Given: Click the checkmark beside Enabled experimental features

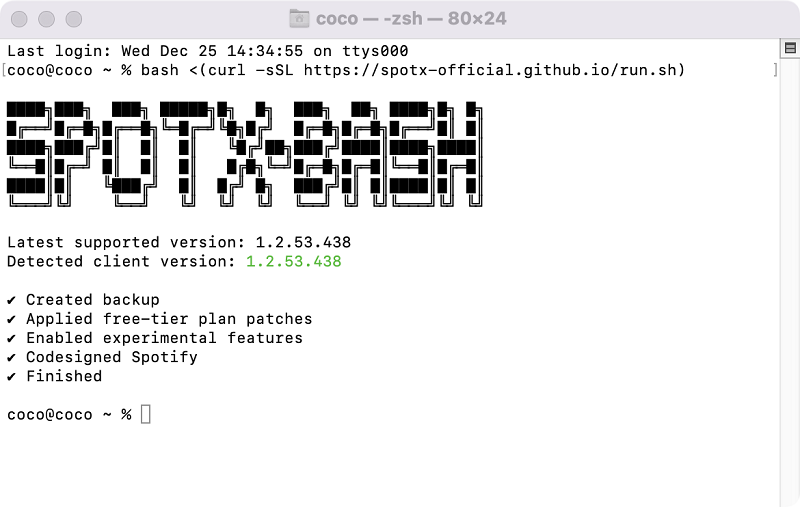Looking at the screenshot, I should pyautogui.click(x=12, y=338).
